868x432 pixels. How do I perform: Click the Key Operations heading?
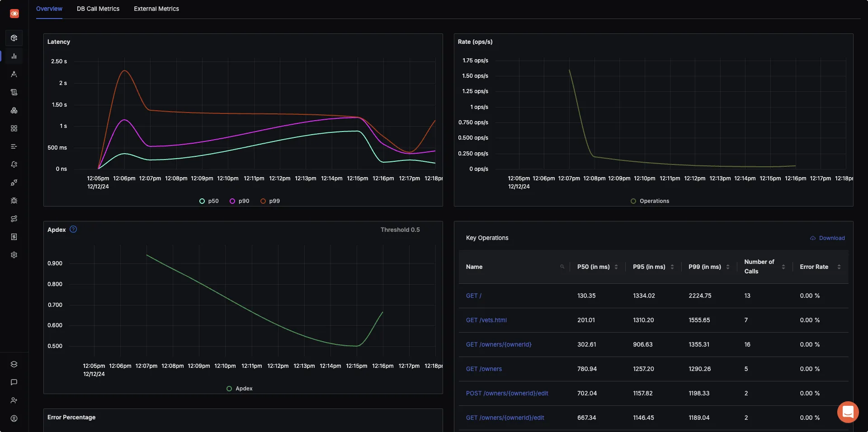487,238
